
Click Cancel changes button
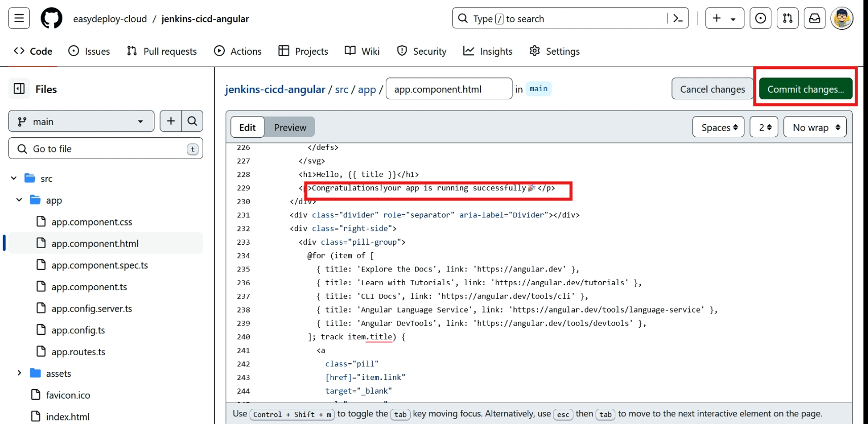click(x=712, y=89)
